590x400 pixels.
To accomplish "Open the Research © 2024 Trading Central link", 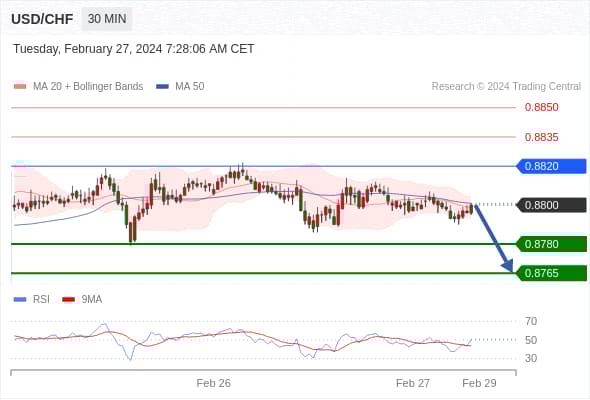I will [506, 87].
